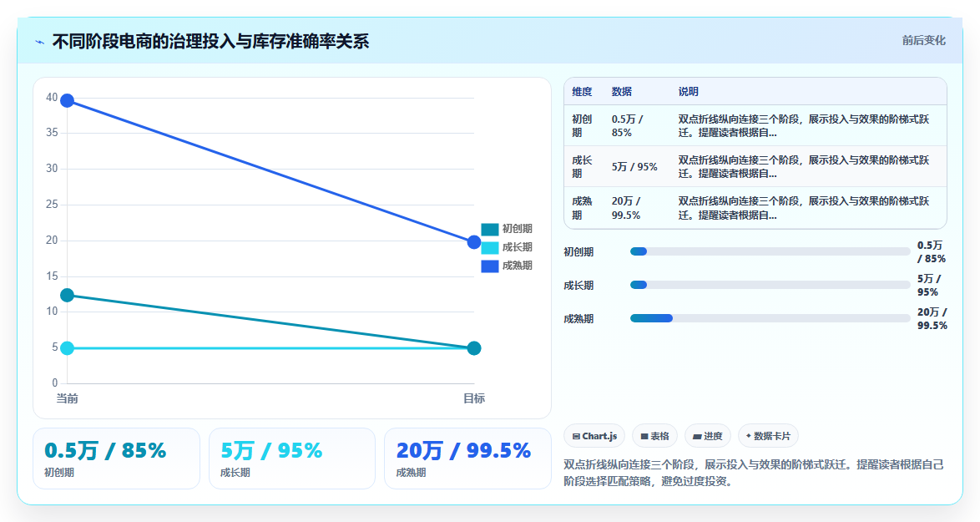Image resolution: width=980 pixels, height=522 pixels.
Task: Click the 初创期 progress bar
Action: click(x=770, y=251)
